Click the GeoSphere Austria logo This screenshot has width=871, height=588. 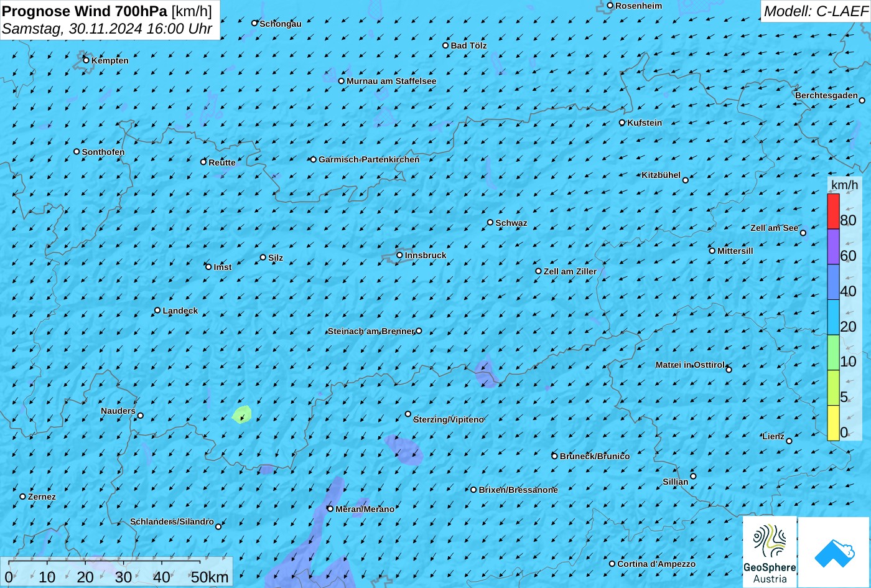click(770, 552)
